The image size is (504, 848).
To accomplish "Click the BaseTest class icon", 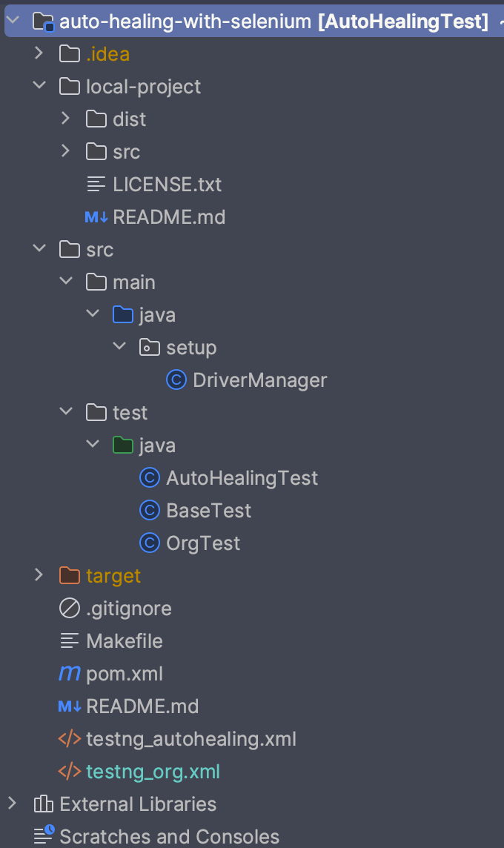I will (150, 510).
